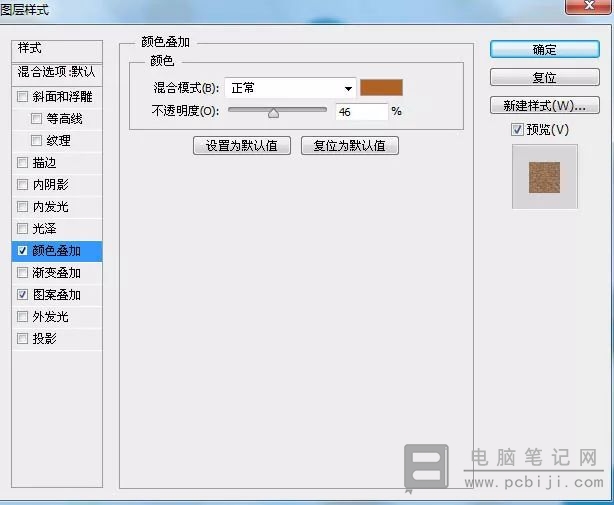
Task: Click 新建样式(W)... button
Action: [x=545, y=105]
